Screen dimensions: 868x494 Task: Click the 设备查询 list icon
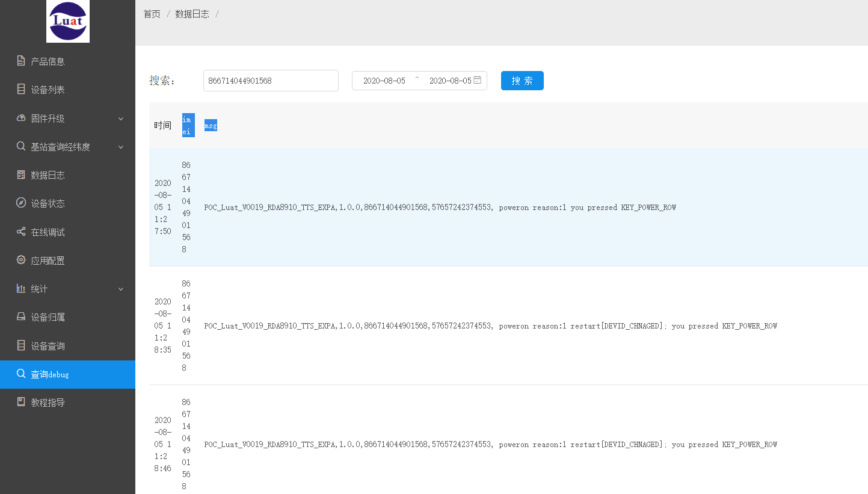pos(21,345)
